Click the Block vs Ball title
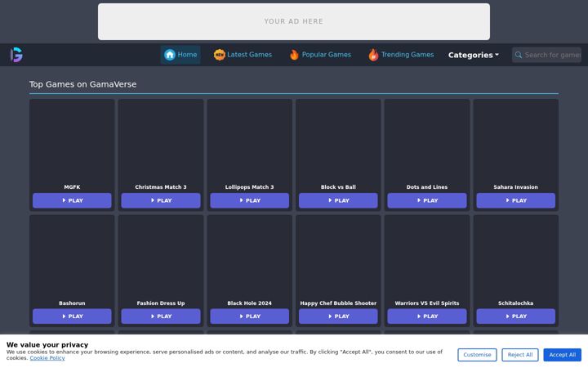 (x=338, y=187)
